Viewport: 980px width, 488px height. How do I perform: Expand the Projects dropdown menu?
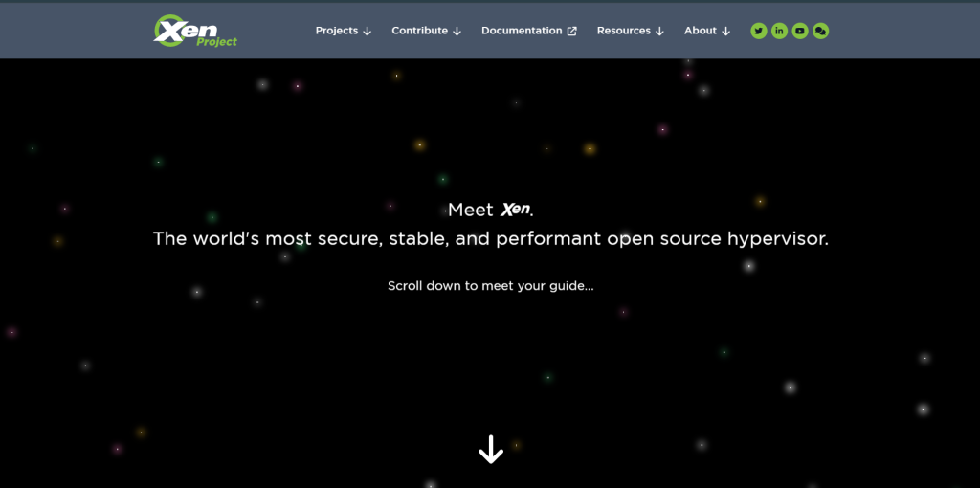pos(344,31)
